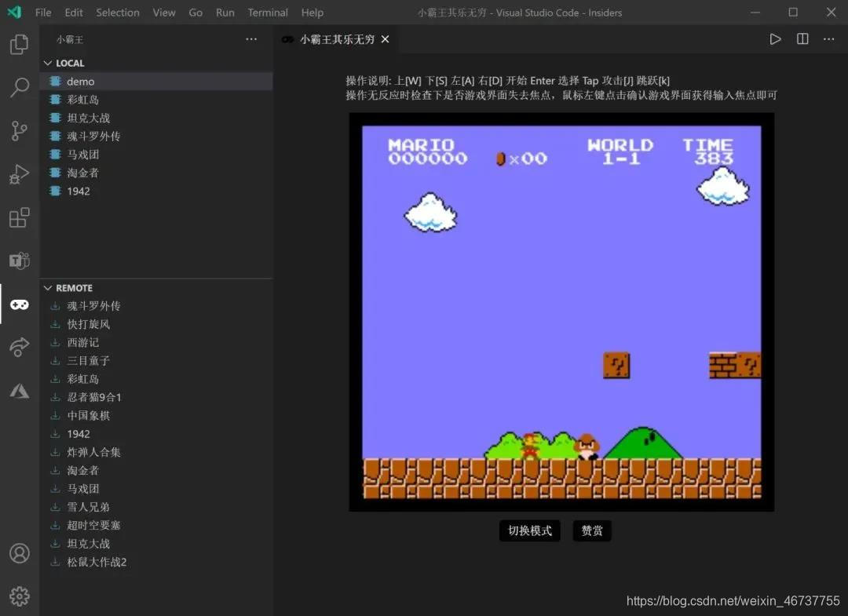Open the File menu

43,13
